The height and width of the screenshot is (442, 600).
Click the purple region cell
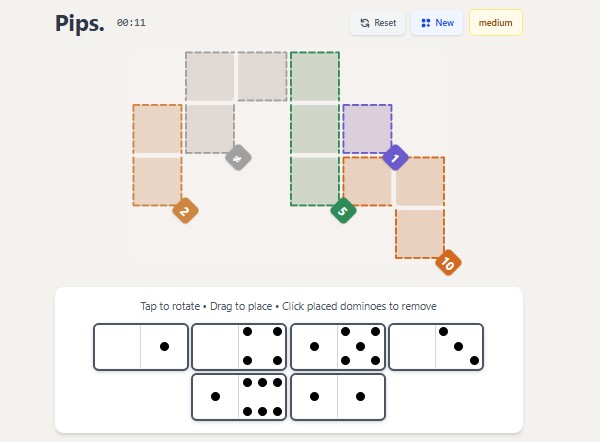[x=367, y=129]
